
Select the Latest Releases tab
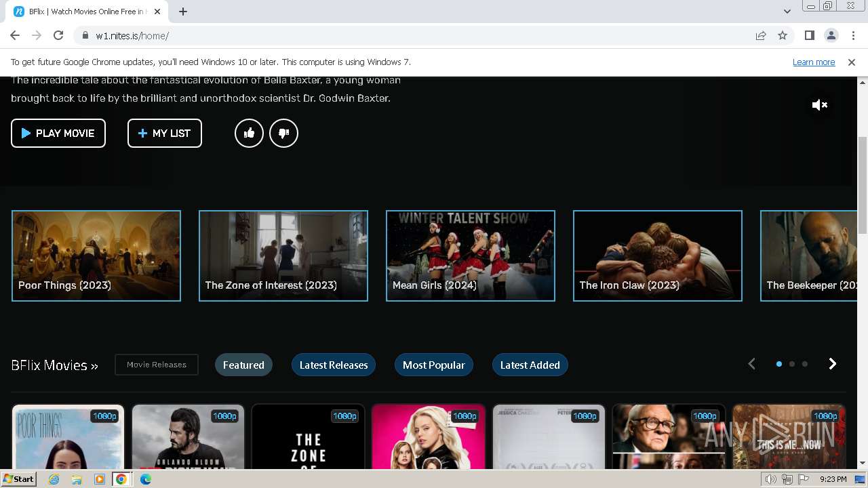click(x=334, y=365)
